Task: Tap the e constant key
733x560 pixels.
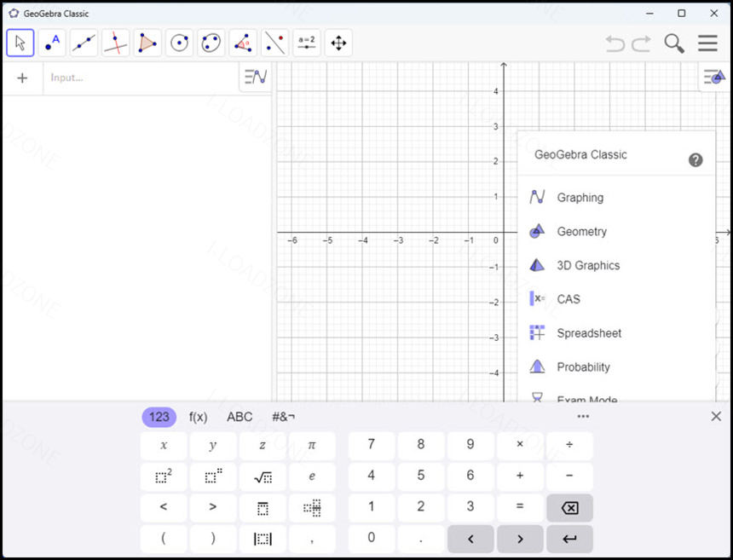Action: point(312,476)
